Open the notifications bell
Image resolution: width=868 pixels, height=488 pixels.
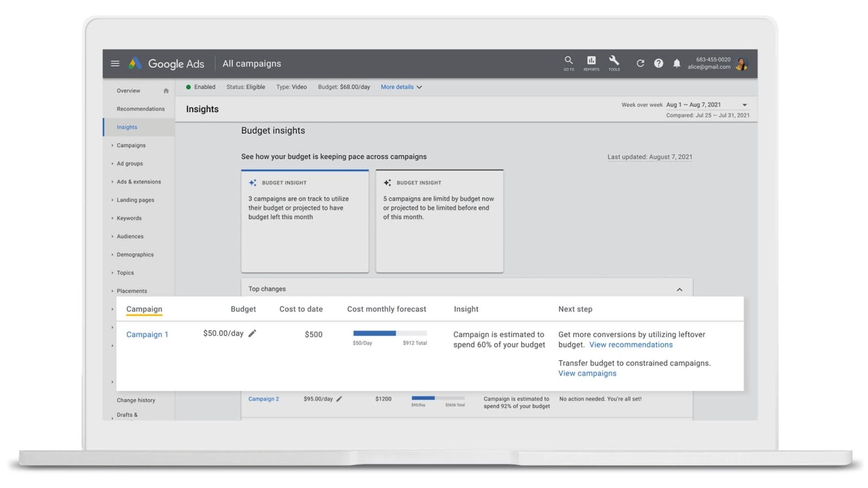pyautogui.click(x=676, y=63)
